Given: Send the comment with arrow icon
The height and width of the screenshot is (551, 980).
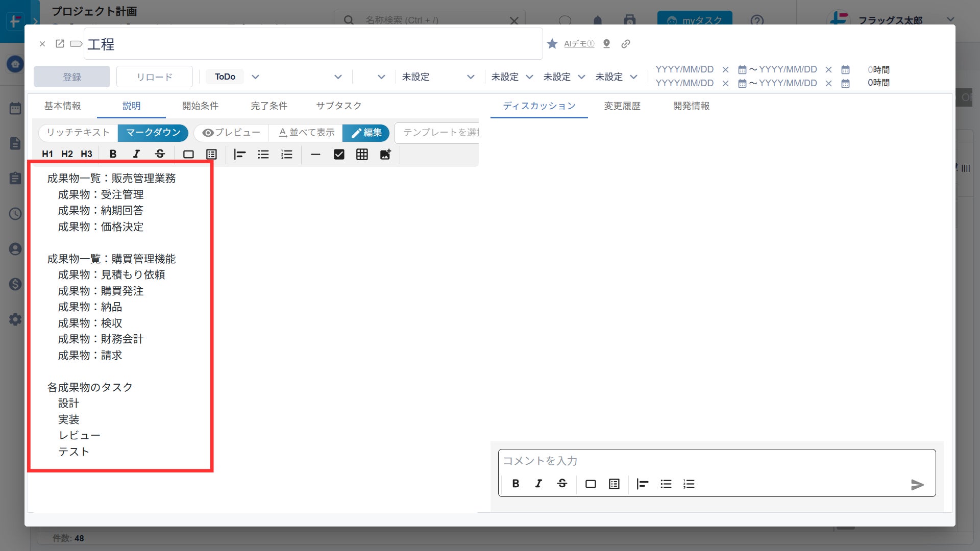Looking at the screenshot, I should click(917, 485).
